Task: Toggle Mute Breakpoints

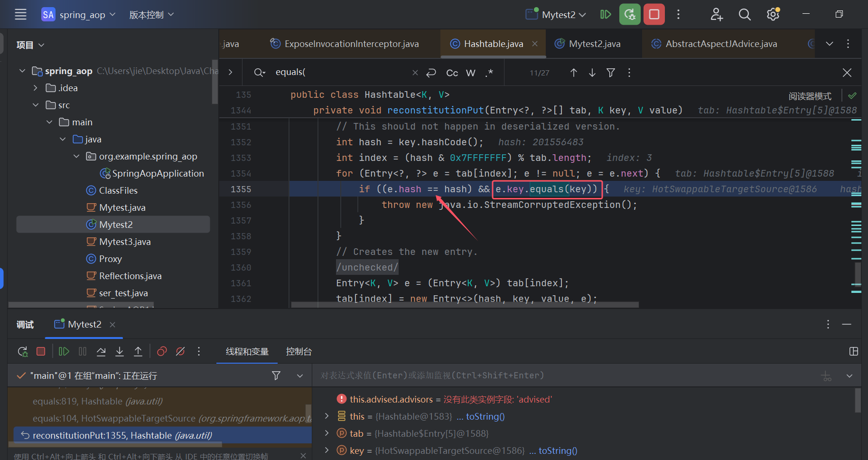Action: pyautogui.click(x=180, y=351)
